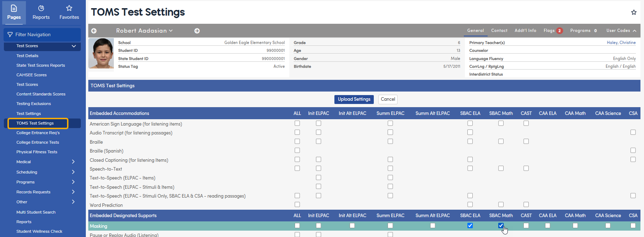The image size is (644, 237).
Task: Click the Language Fluency value English Only
Action: [624, 59]
